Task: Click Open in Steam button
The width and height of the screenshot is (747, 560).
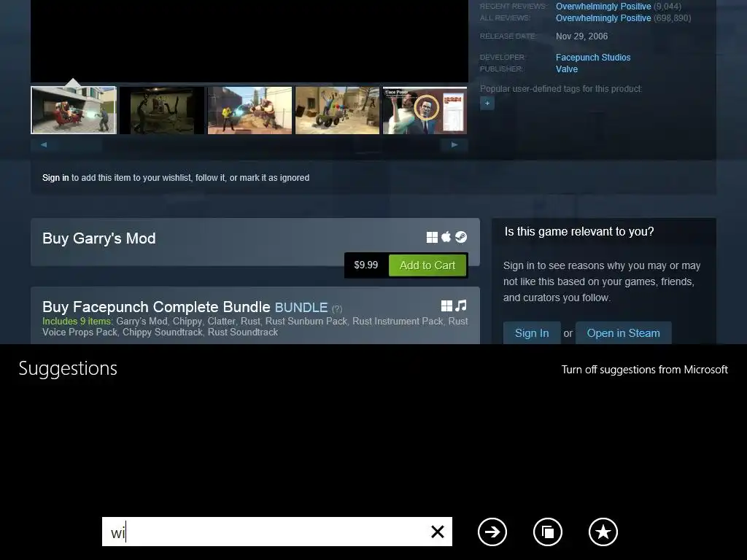Action: [x=624, y=333]
